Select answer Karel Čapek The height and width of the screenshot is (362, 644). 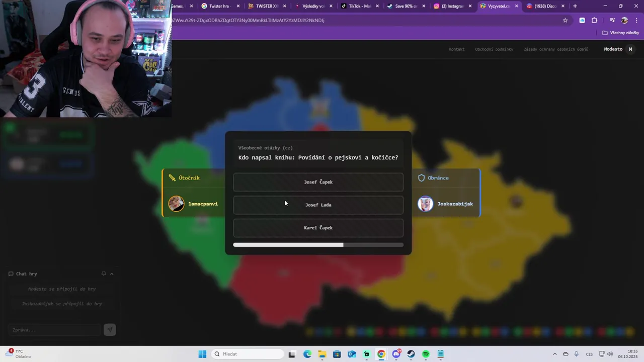[318, 228]
